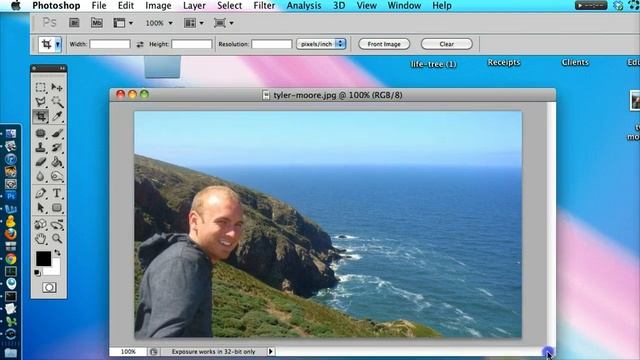Select the Eraser tool

pyautogui.click(x=40, y=162)
